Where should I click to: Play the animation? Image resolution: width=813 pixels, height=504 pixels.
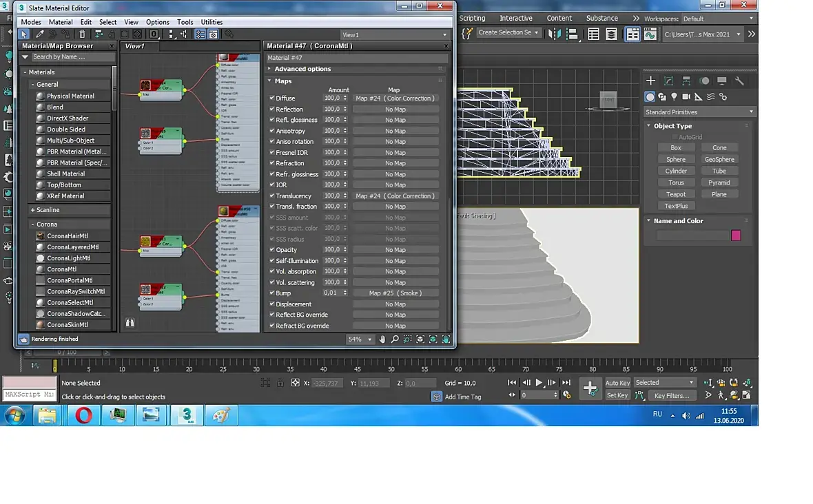[x=539, y=383]
